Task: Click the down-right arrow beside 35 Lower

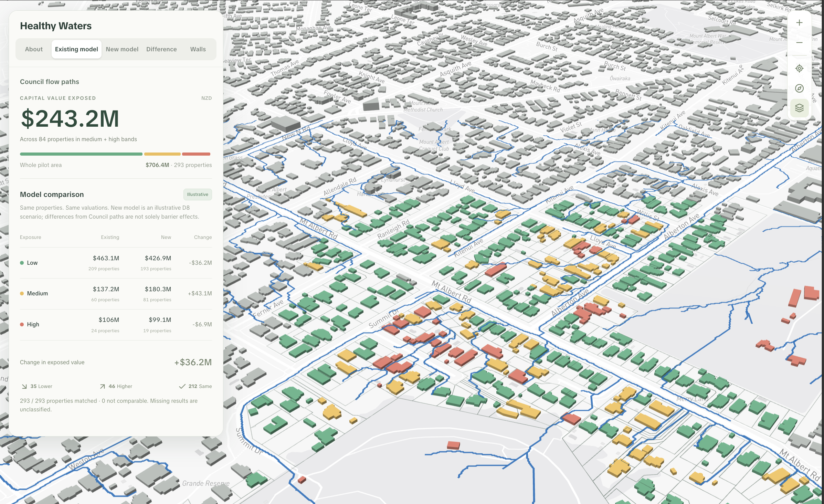Action: (x=24, y=387)
